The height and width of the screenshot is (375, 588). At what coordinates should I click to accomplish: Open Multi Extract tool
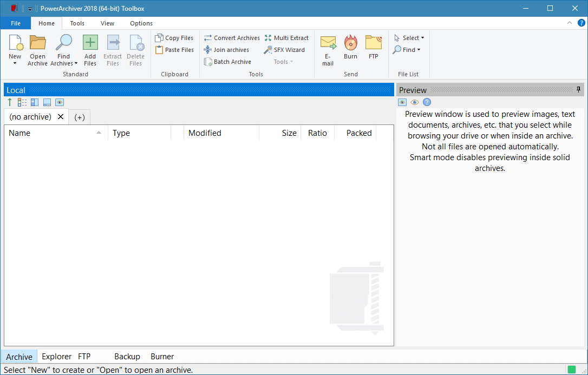pyautogui.click(x=286, y=38)
